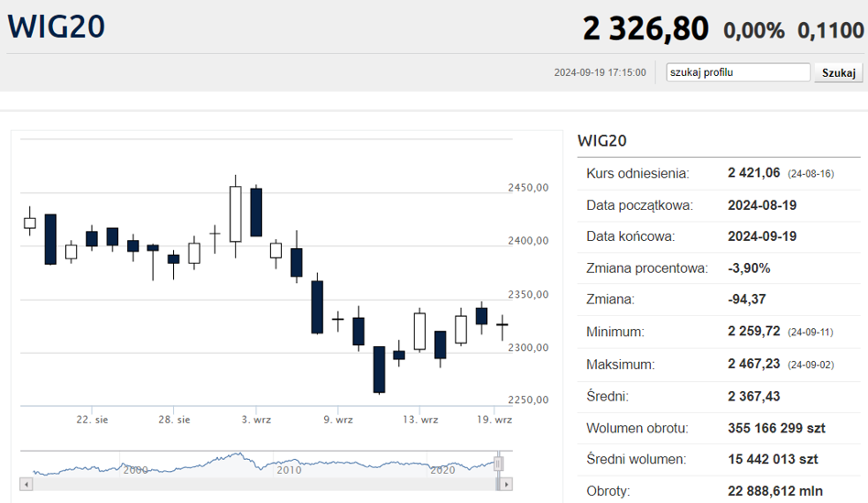Click the 2300,00 y-axis label
Image resolution: width=868 pixels, height=503 pixels.
528,347
